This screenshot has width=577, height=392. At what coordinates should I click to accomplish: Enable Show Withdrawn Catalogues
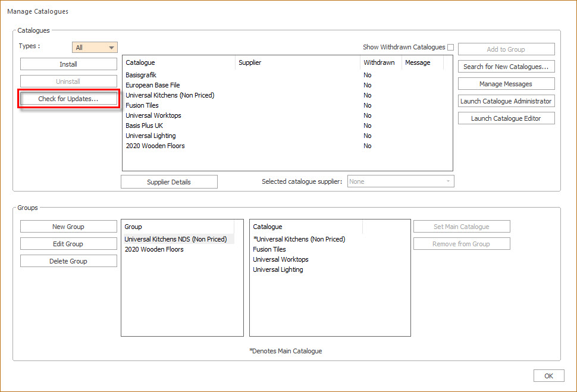pos(450,47)
